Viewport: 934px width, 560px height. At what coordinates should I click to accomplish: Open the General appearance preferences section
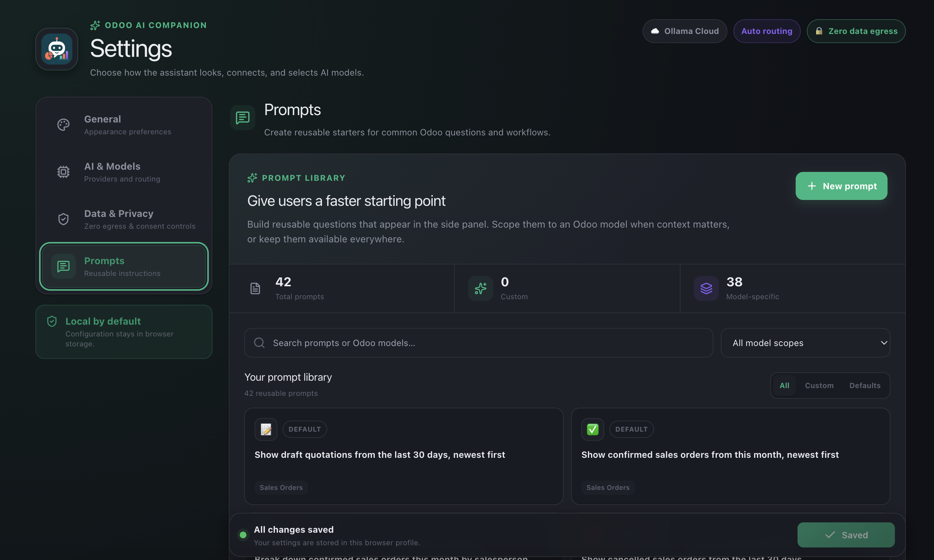(x=124, y=125)
